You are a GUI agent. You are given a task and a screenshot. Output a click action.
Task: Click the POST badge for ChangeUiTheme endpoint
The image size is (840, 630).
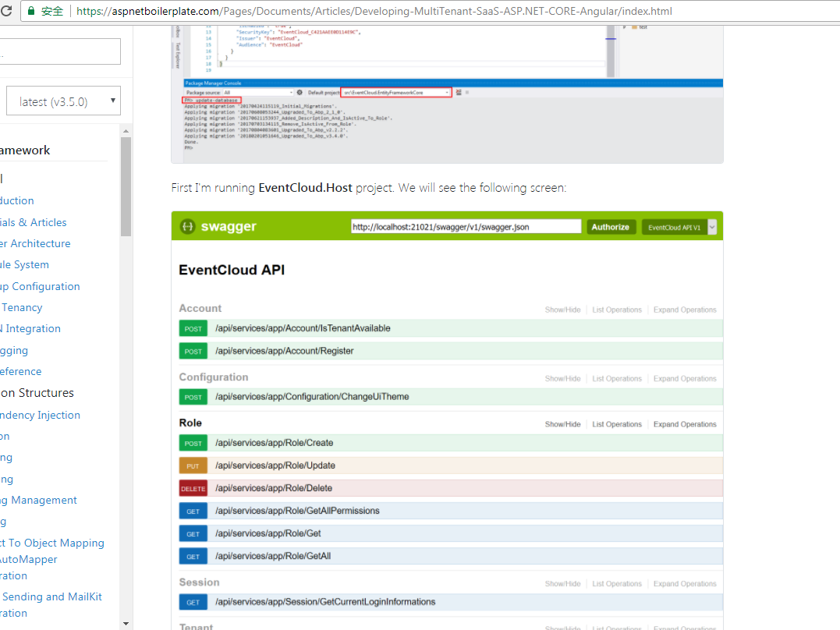pyautogui.click(x=193, y=397)
